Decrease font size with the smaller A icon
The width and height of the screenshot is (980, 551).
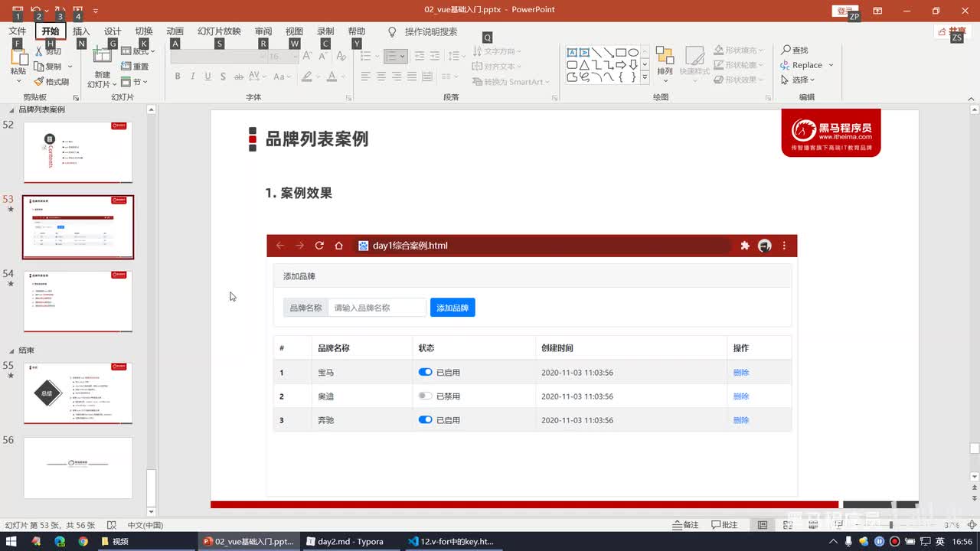point(322,57)
